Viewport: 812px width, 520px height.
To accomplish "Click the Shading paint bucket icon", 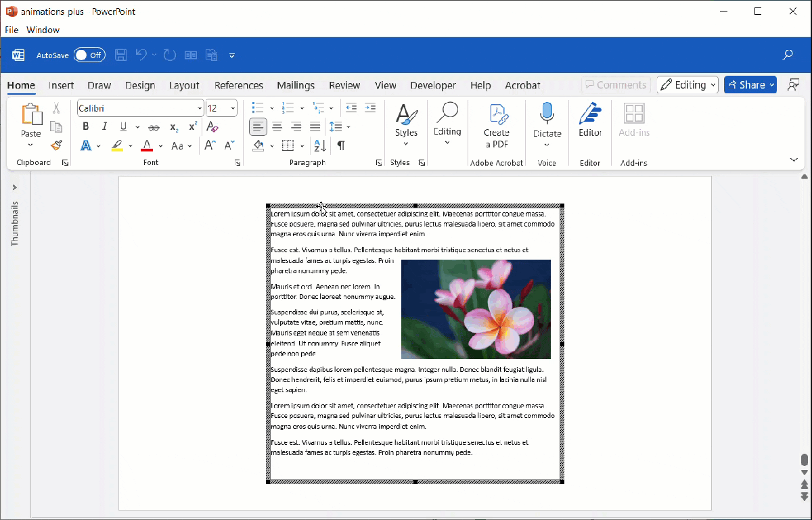I will (x=258, y=145).
